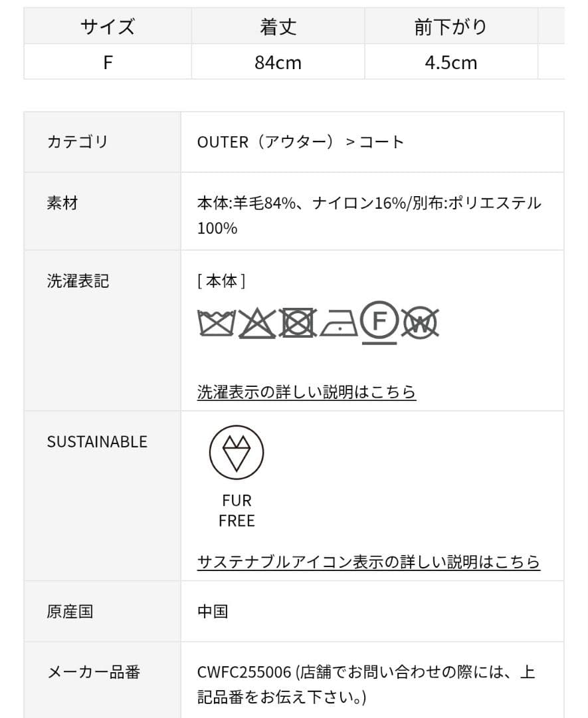Screen dimensions: 588x718
Task: Click the crossed-out W wet-clean icon
Action: 420,323
